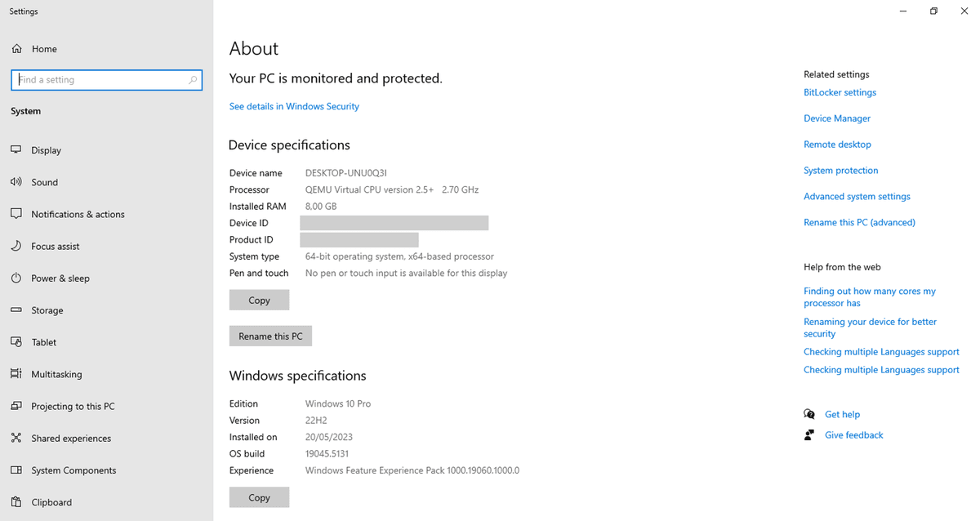The width and height of the screenshot is (980, 521).
Task: Click the Clipboard icon
Action: pos(16,502)
